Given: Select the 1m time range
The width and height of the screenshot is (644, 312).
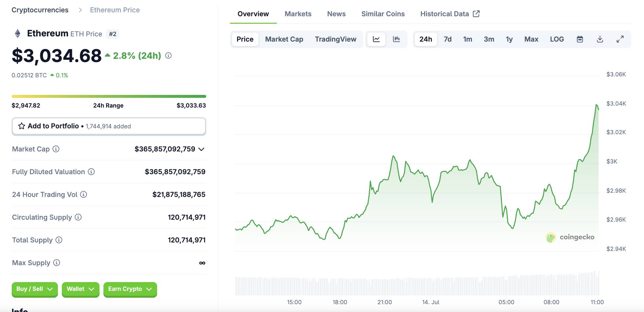Looking at the screenshot, I should (x=467, y=39).
